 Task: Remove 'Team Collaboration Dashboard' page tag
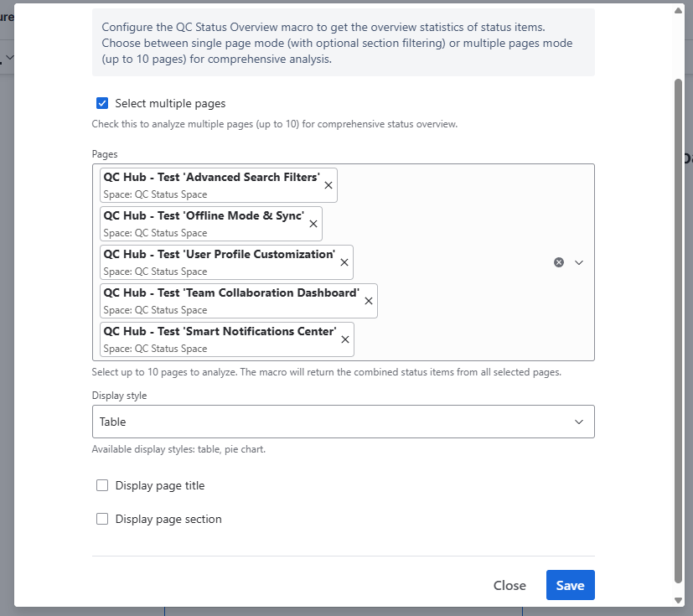[368, 301]
